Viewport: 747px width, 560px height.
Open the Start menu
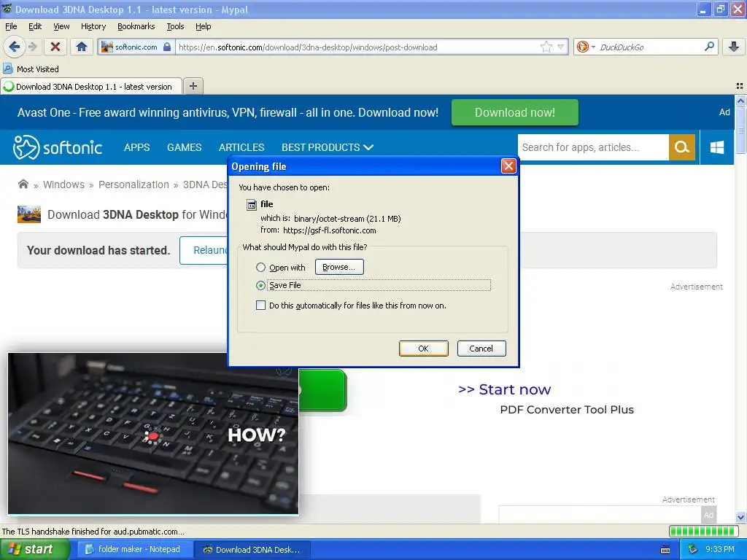34,549
